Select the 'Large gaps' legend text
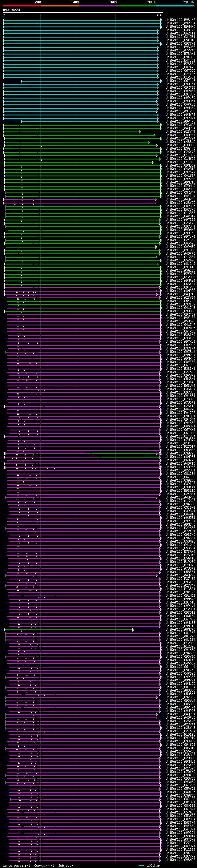Viewport: 197px width, 868px height. click(13, 866)
